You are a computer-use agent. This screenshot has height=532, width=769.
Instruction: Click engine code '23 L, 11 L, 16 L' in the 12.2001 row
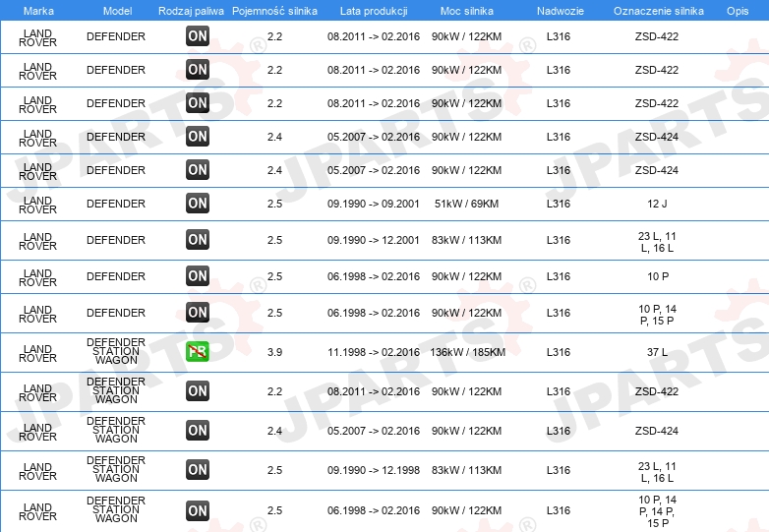pyautogui.click(x=657, y=242)
